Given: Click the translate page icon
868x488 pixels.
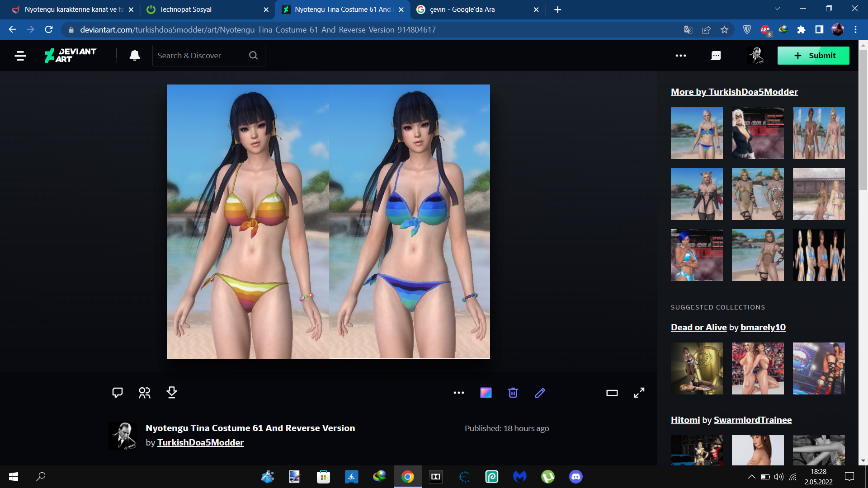Looking at the screenshot, I should 688,29.
